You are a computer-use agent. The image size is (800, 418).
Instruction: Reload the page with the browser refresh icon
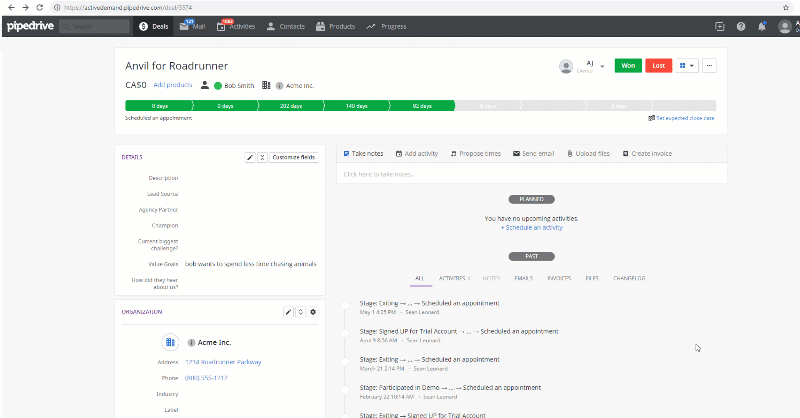40,8
